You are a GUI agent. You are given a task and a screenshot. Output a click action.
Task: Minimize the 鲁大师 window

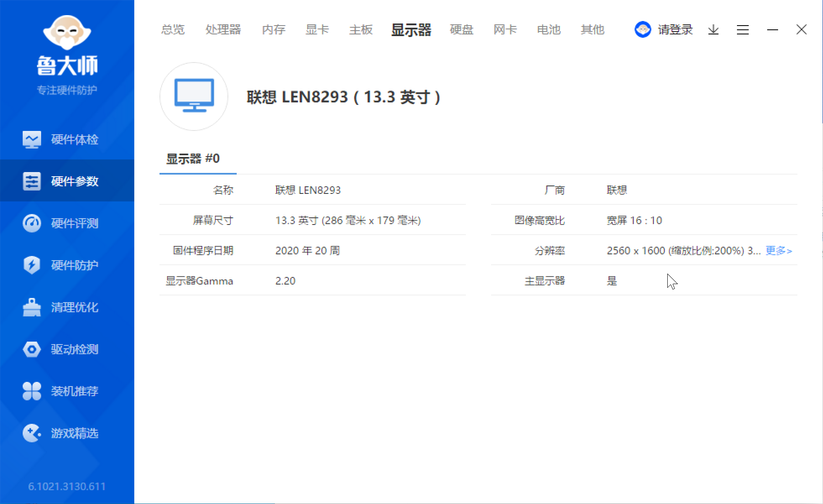[773, 30]
